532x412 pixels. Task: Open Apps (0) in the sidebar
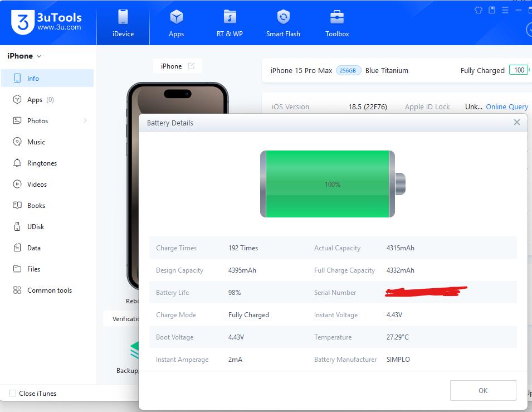click(47, 100)
